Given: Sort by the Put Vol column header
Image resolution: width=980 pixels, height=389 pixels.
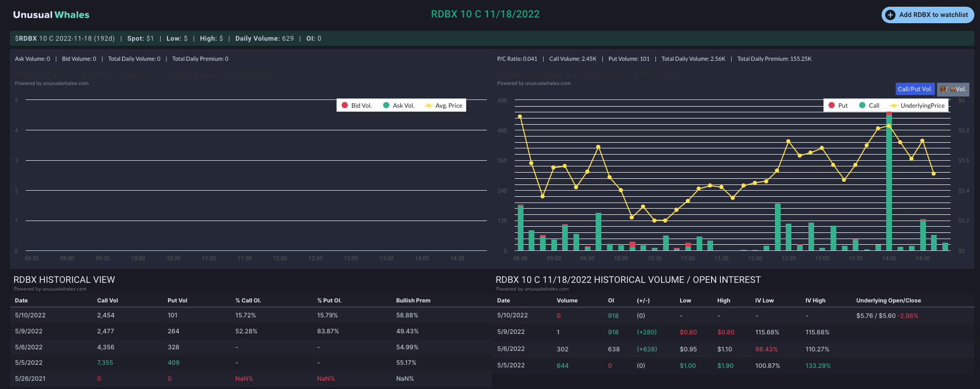Looking at the screenshot, I should [178, 300].
